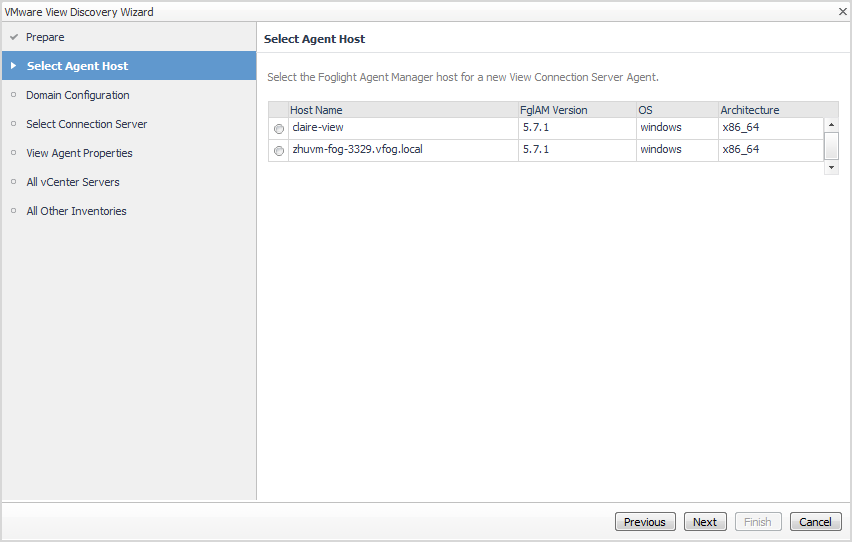
Task: Sort by the Architecture column header
Action: click(x=778, y=110)
